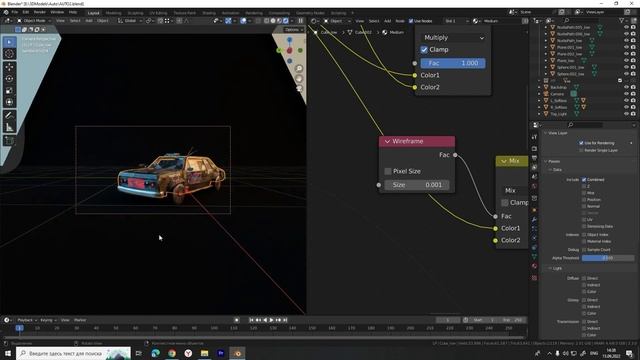Open the Edit menu

[26, 12]
